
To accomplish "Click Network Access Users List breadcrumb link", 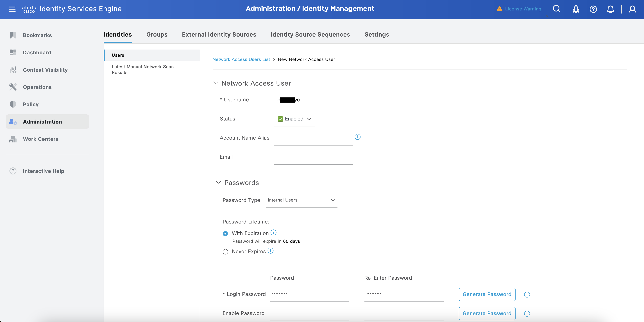I will [x=241, y=59].
